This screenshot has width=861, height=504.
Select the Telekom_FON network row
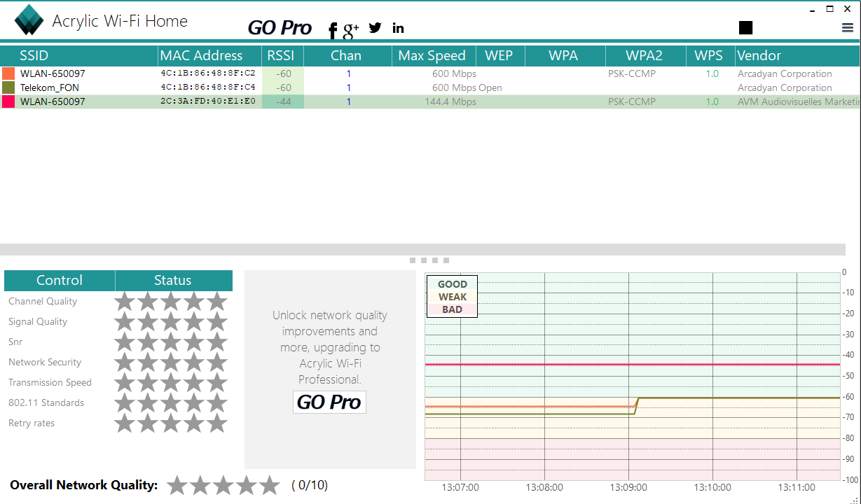coord(430,87)
